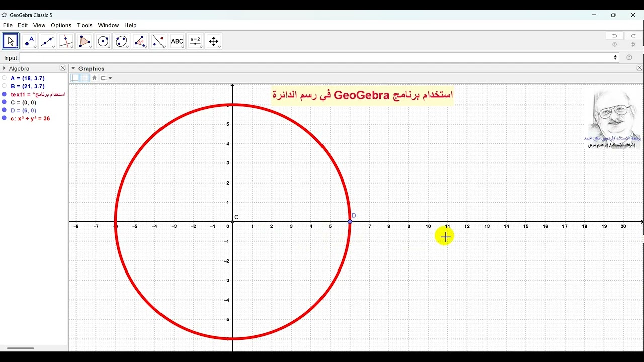Collapse the Graphics style bar triangle
This screenshot has height=362, width=644.
click(x=73, y=68)
